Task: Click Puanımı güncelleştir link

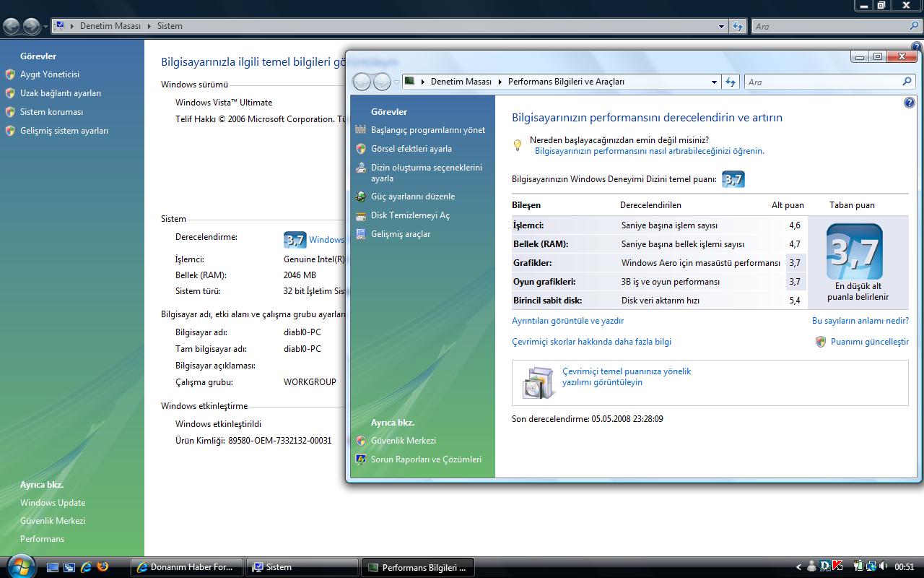Action: (x=869, y=342)
